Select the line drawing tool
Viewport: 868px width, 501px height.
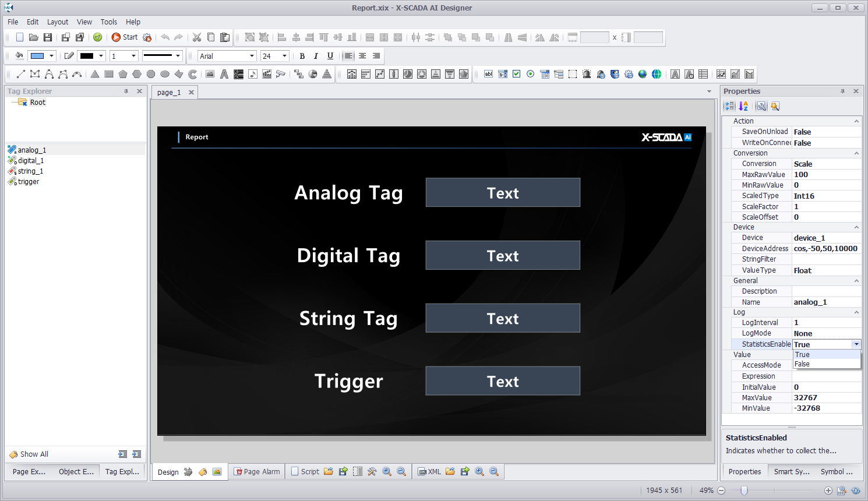[x=21, y=74]
